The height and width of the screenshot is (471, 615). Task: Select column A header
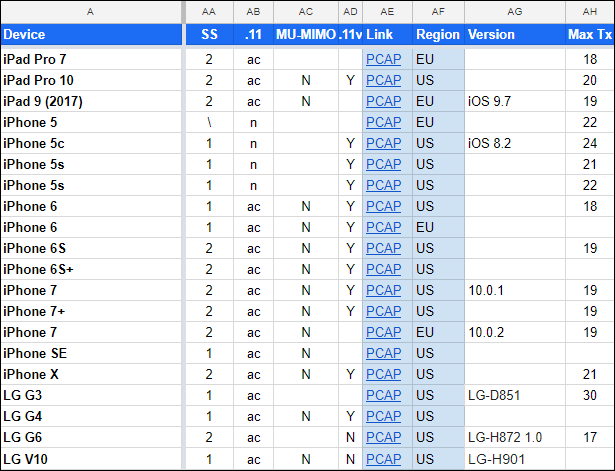91,12
